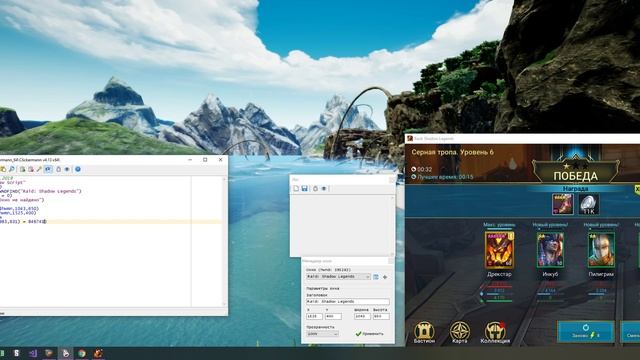Open Бастион in Raid game
Viewport: 640px width, 360px height.
(x=424, y=332)
